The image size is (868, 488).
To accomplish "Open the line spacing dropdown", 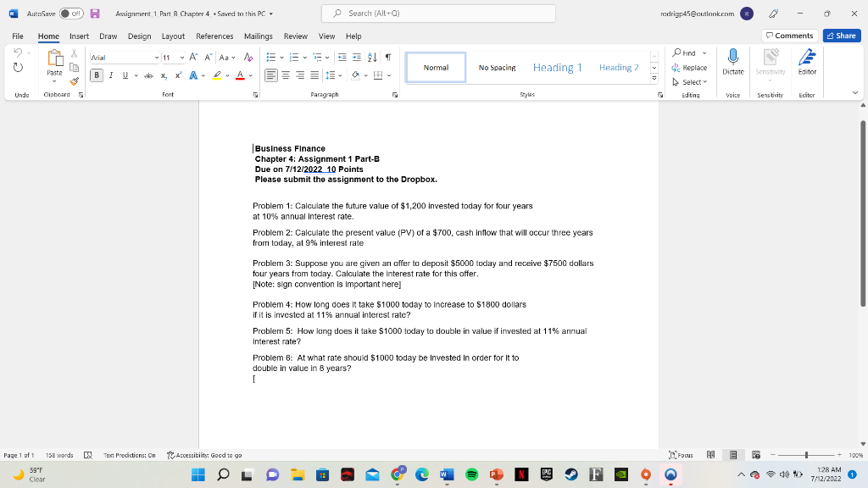I will coord(331,75).
